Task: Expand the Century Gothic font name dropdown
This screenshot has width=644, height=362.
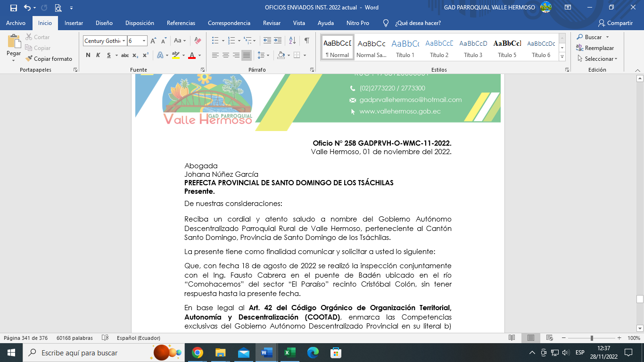Action: point(124,41)
